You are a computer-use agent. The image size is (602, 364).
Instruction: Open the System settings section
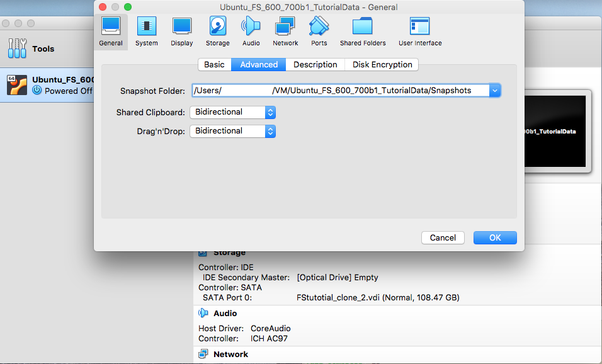(x=146, y=31)
